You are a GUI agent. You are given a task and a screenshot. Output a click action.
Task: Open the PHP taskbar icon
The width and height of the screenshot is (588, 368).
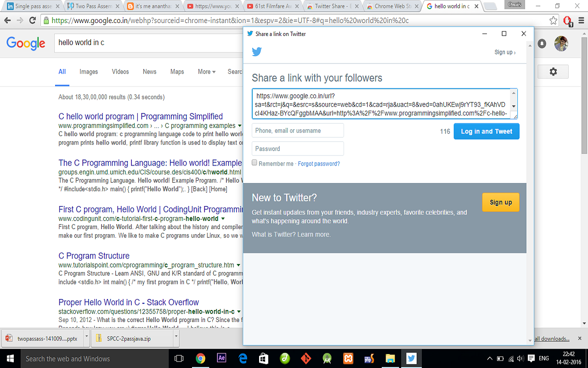(x=369, y=358)
